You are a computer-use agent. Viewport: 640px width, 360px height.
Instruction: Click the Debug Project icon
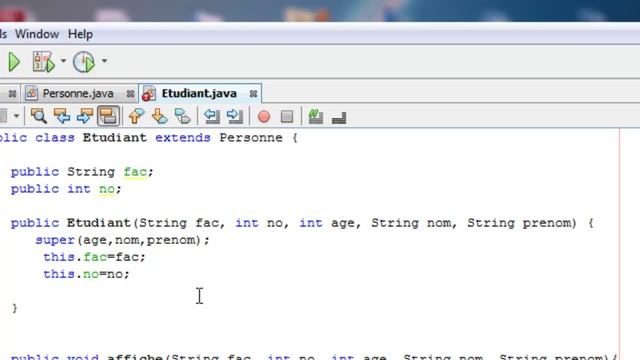44,62
